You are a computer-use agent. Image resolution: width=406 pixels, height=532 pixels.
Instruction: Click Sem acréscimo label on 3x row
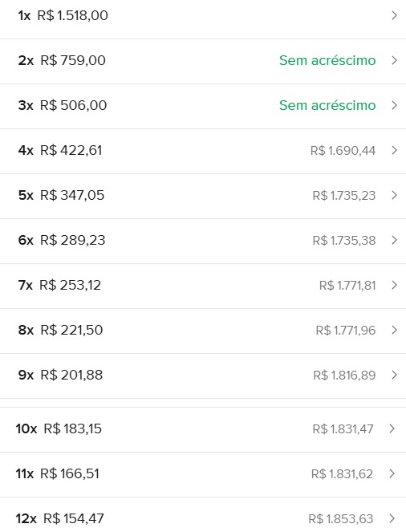coord(327,105)
